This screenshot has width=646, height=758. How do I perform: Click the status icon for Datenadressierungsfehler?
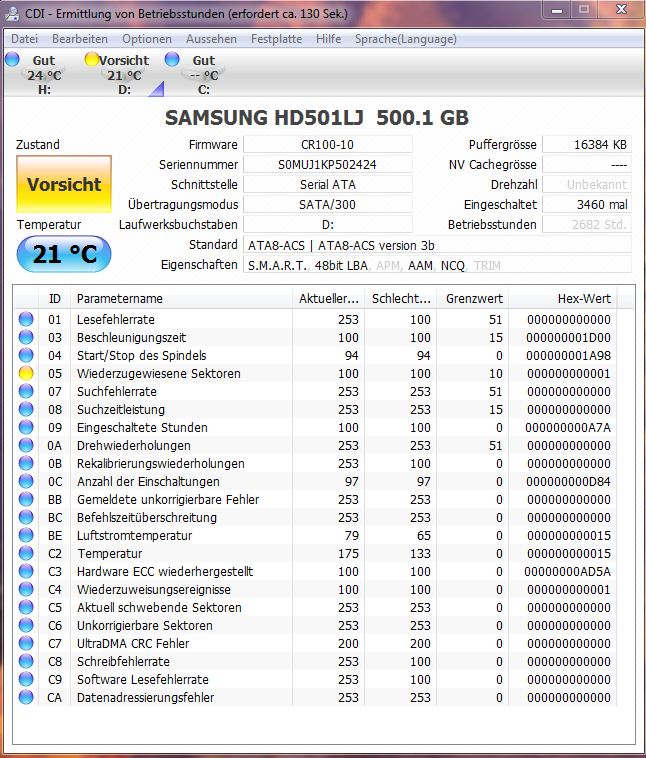tap(26, 697)
